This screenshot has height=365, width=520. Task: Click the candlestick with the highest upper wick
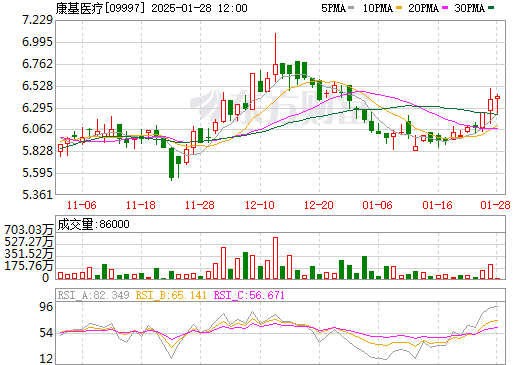point(275,57)
